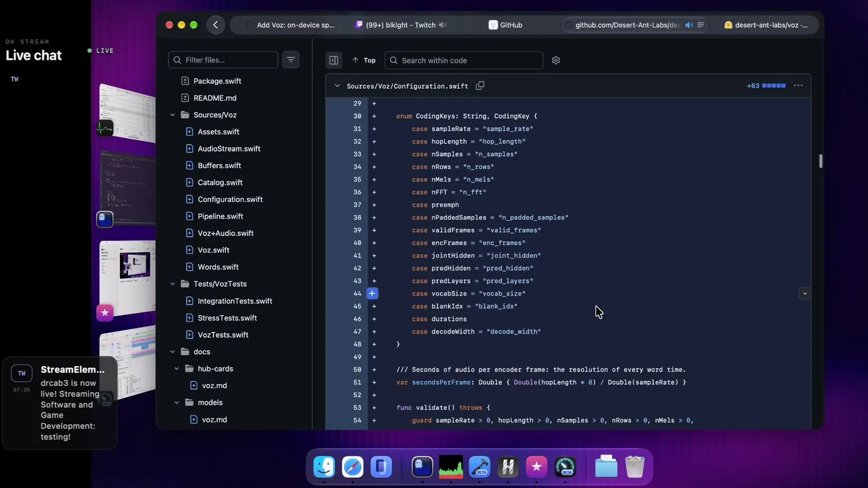The width and height of the screenshot is (868, 488).
Task: Open the pink star app in Dock
Action: click(536, 467)
